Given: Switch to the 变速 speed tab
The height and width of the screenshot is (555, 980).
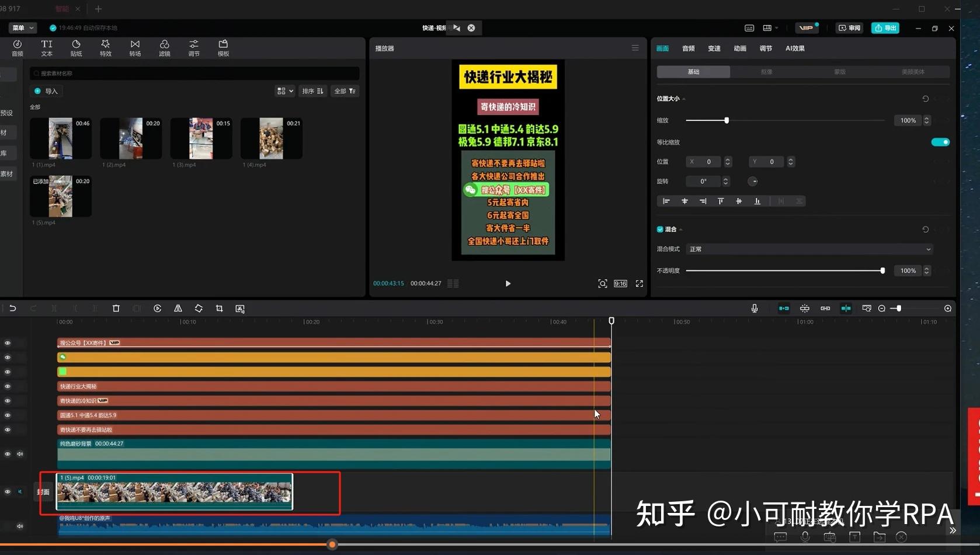Looking at the screenshot, I should coord(714,48).
